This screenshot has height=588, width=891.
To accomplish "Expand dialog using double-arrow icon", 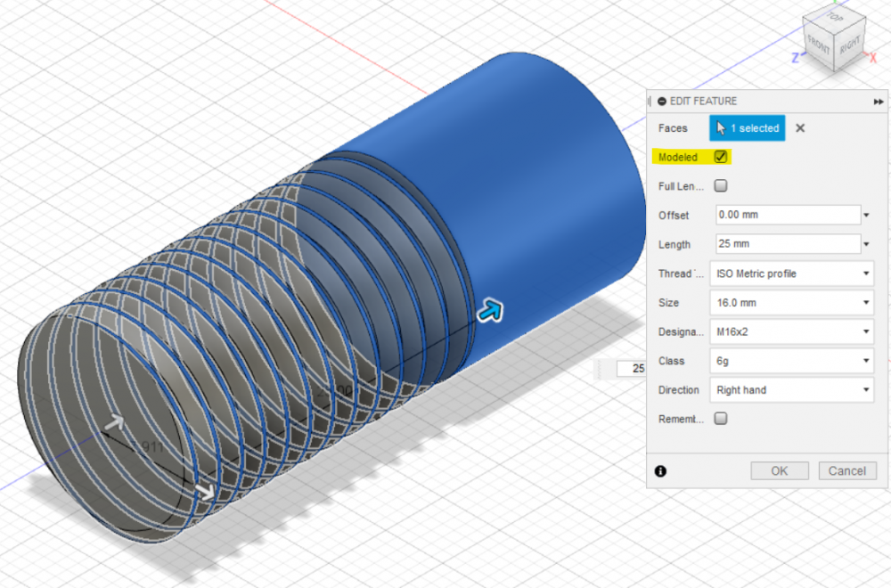I will 879,102.
